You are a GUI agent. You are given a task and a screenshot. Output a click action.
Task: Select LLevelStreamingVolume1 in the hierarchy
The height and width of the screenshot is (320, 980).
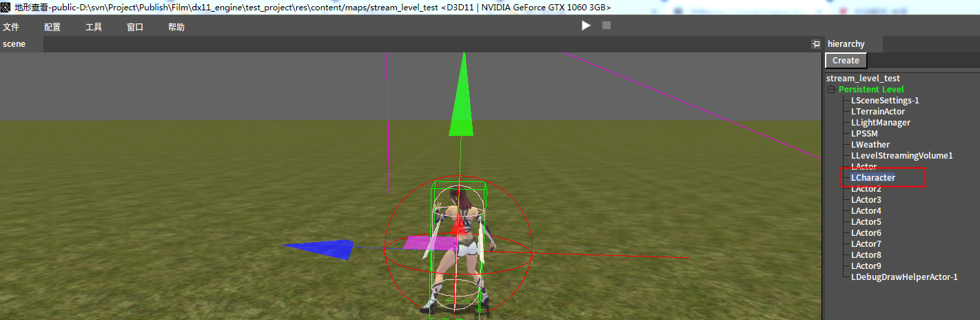901,156
